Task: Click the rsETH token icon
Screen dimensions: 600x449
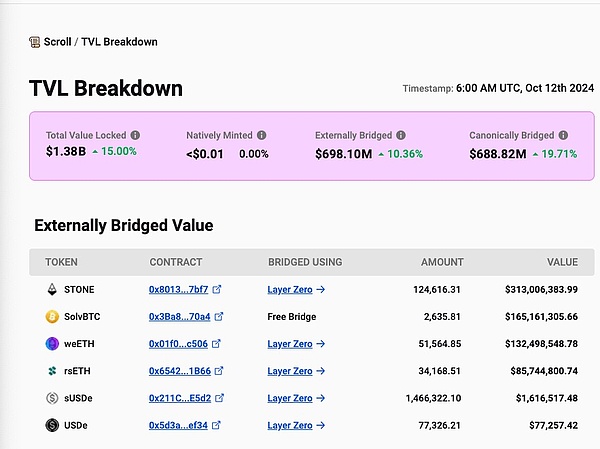Action: 52,371
